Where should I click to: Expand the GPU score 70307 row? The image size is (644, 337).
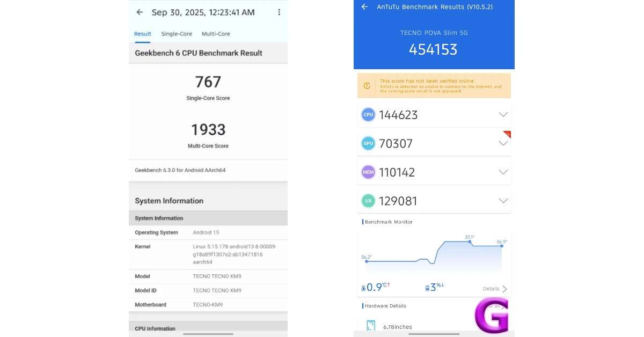(x=503, y=143)
